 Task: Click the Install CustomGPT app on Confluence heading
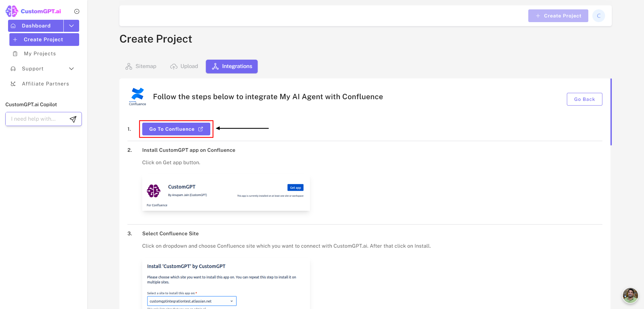(x=189, y=150)
